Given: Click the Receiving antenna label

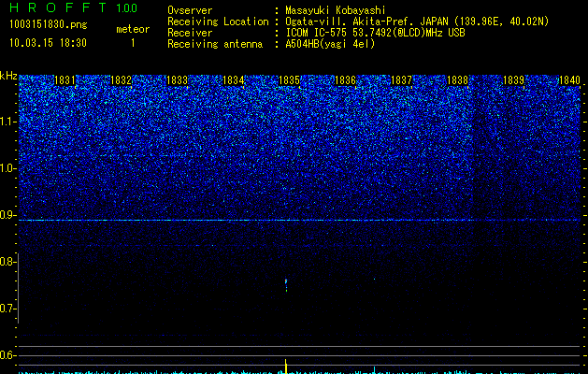Looking at the screenshot, I should 215,44.
